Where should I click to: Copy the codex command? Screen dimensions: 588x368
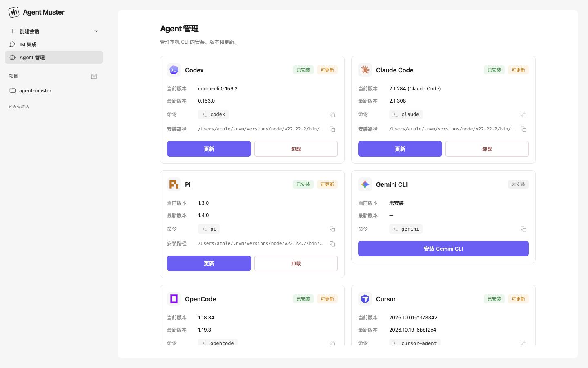[332, 114]
